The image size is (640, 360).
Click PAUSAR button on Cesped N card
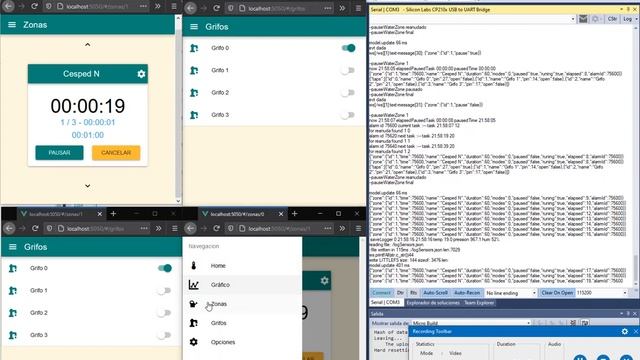point(59,153)
